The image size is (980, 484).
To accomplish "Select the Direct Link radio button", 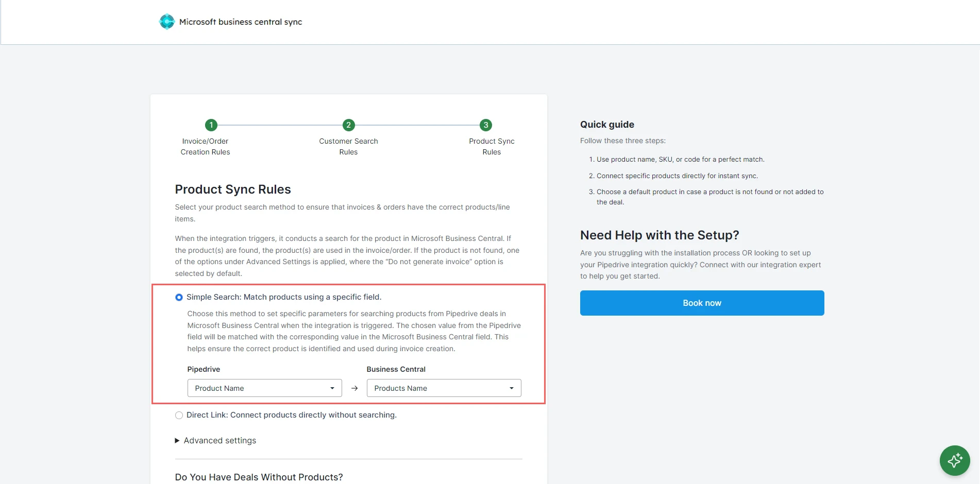I will (179, 415).
